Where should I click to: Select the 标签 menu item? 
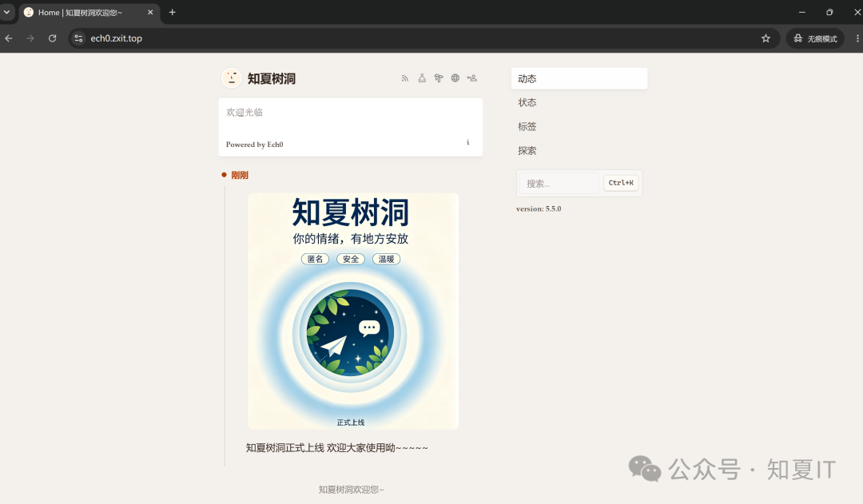[579, 126]
